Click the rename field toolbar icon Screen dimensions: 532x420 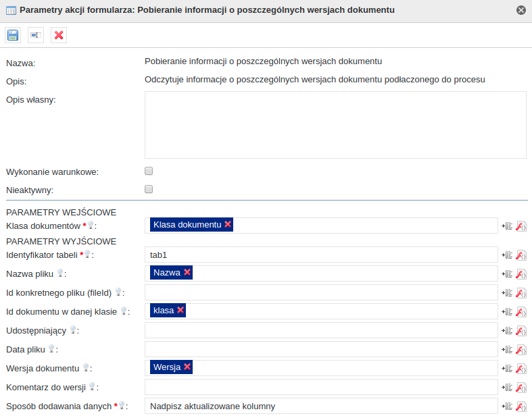[36, 35]
